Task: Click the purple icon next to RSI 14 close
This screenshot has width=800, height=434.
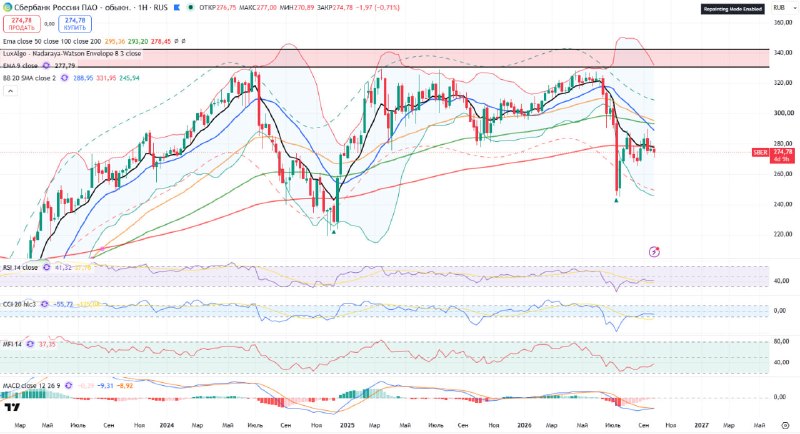Action: point(46,267)
